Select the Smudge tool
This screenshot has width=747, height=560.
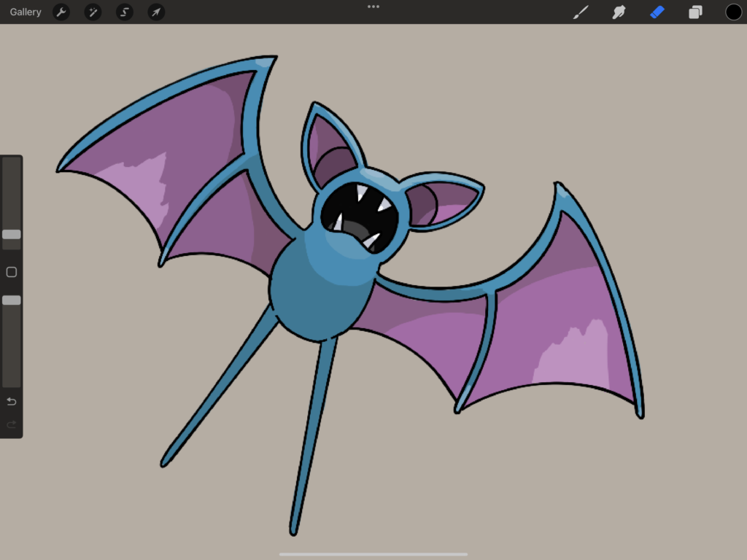click(619, 12)
